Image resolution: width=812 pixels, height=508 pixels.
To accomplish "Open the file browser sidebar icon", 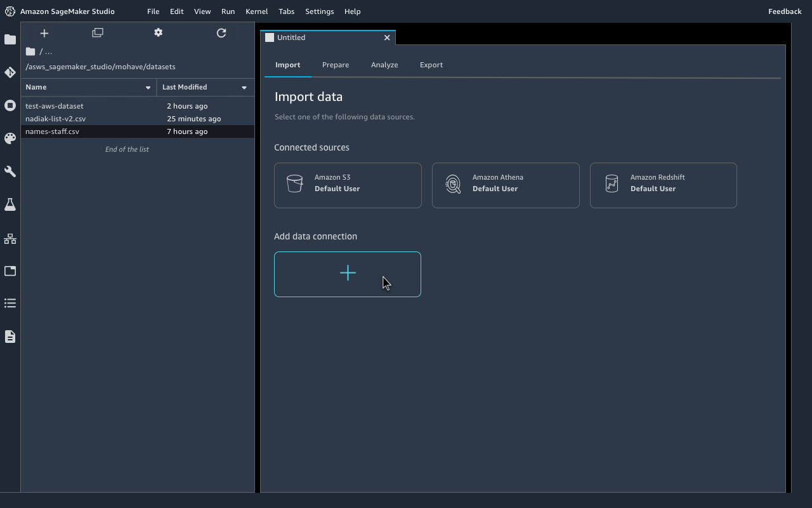I will coord(10,40).
